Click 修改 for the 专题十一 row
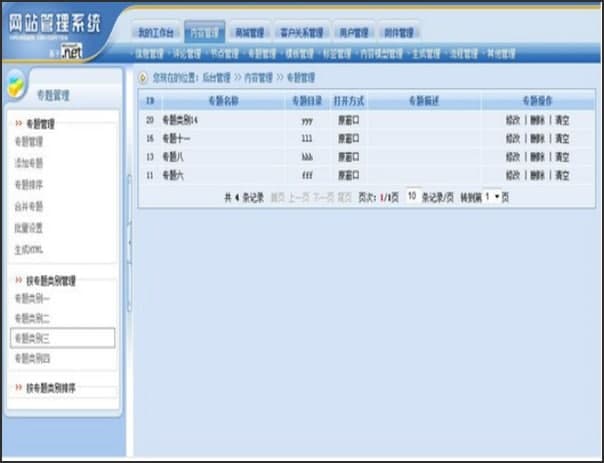Image resolution: width=604 pixels, height=463 pixels. click(x=513, y=138)
